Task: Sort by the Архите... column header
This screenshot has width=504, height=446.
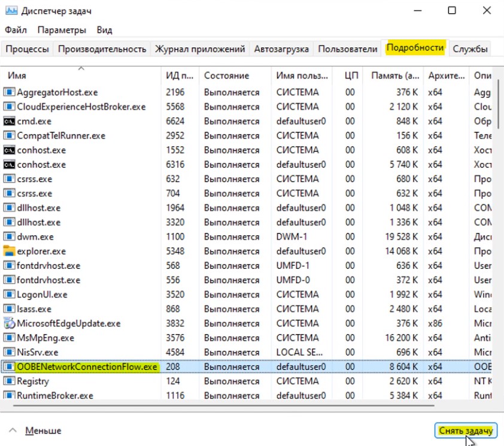Action: 447,75
